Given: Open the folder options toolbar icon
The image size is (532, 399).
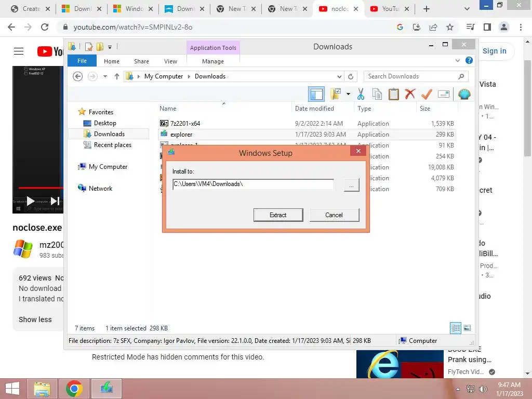Looking at the screenshot, I should coord(336,94).
